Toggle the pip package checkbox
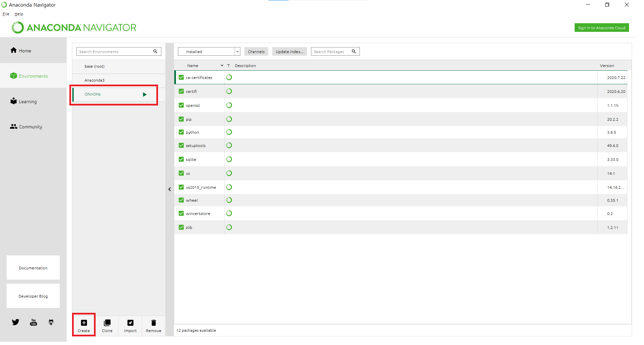The image size is (644, 345). pyautogui.click(x=181, y=119)
